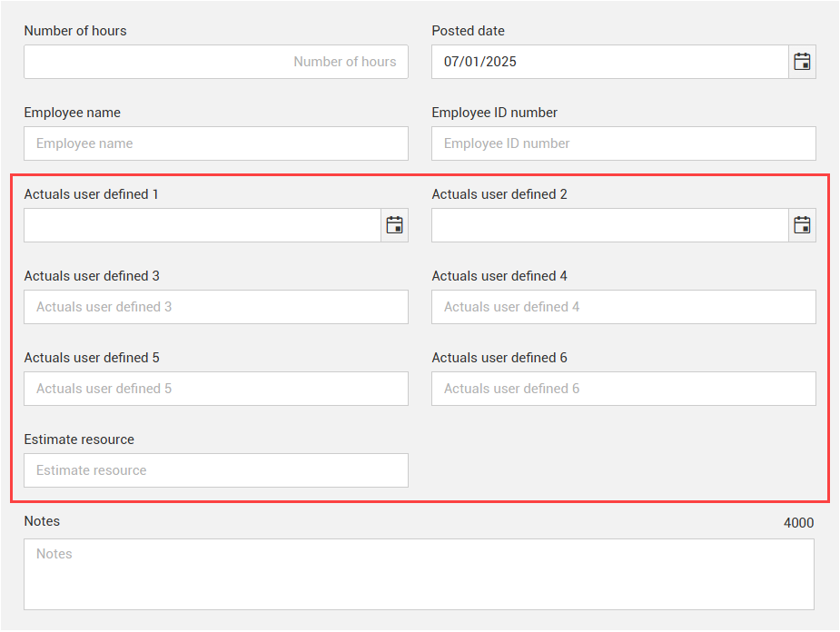Viewport: 840px width, 632px height.
Task: Open calendar for Actuals user defined 1
Action: (394, 225)
